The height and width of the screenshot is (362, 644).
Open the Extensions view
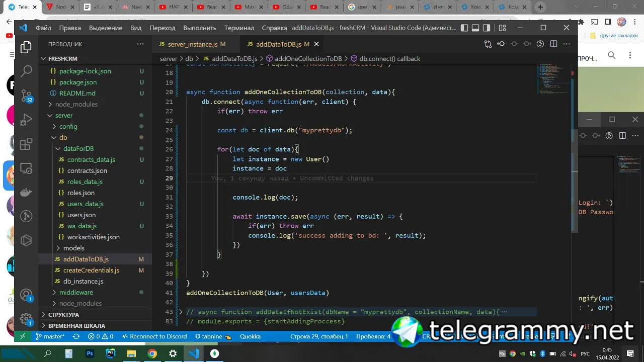click(x=26, y=144)
